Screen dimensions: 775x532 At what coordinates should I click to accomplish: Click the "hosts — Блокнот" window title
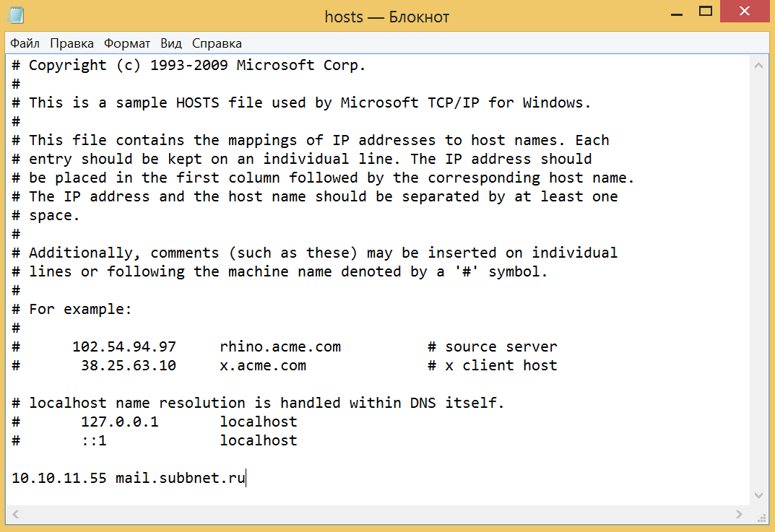click(386, 15)
